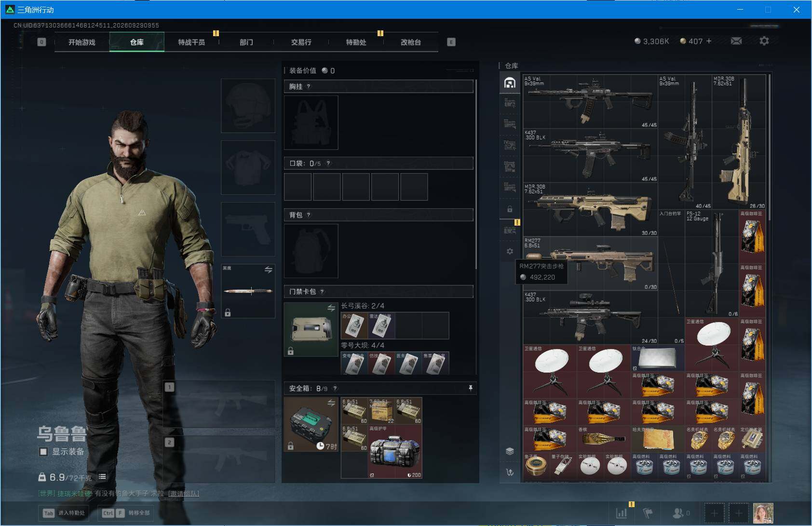The width and height of the screenshot is (812, 526).
Task: Select the tan MDR.308 with 30/30 ammo
Action: tap(591, 209)
